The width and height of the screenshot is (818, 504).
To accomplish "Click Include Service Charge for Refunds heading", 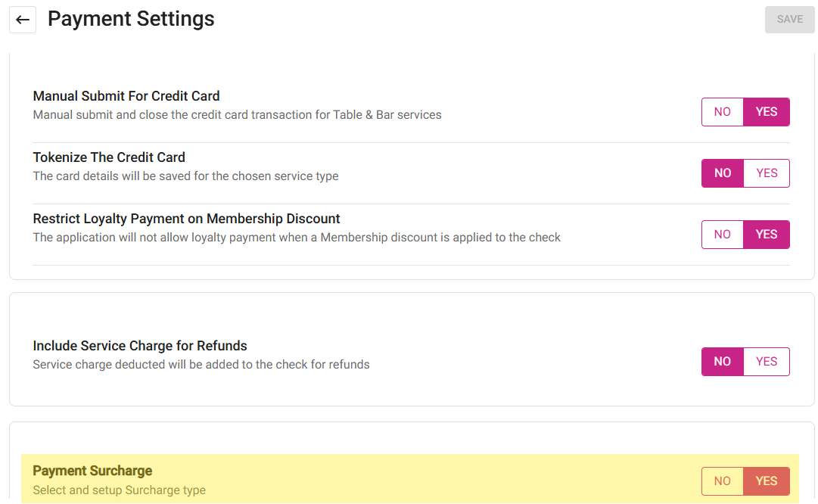I will [x=140, y=346].
